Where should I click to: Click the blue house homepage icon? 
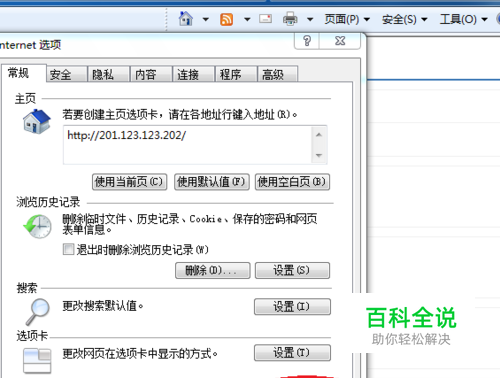[37, 122]
